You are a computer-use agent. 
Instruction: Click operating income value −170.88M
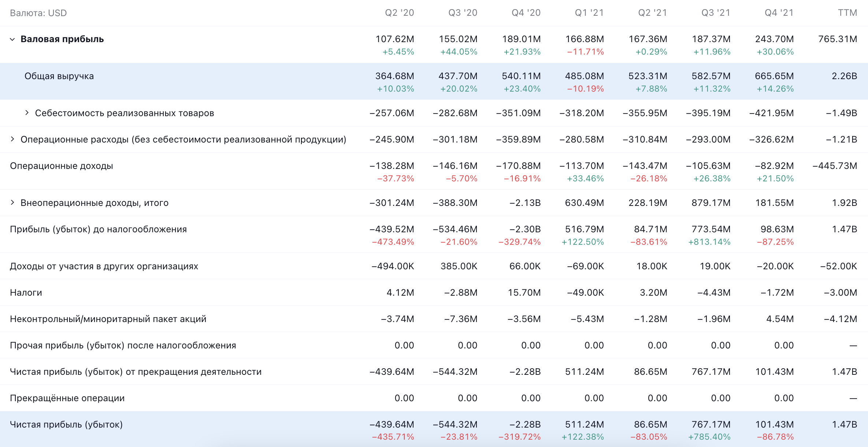[x=519, y=166]
